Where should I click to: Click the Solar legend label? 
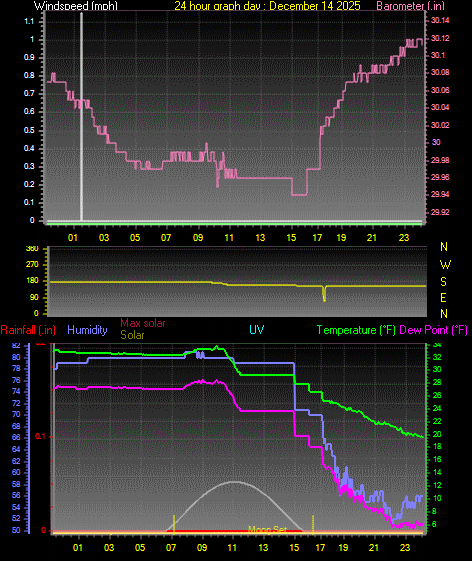pos(132,335)
